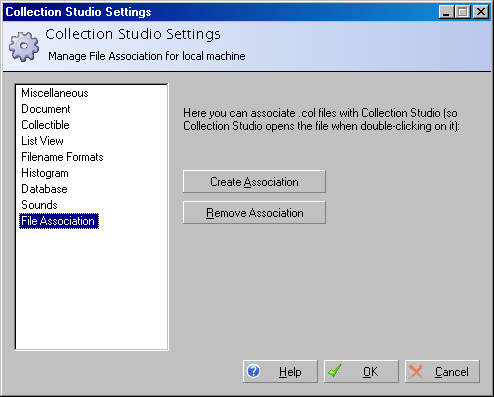Minimize the Collection Studio Settings window
Image resolution: width=494 pixels, height=397 pixels.
tap(446, 12)
